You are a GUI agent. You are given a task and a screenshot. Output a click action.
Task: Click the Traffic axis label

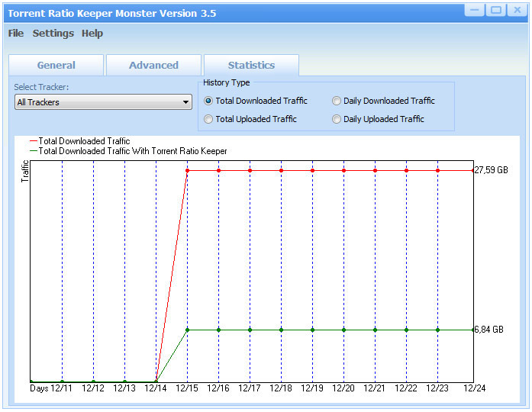[24, 171]
